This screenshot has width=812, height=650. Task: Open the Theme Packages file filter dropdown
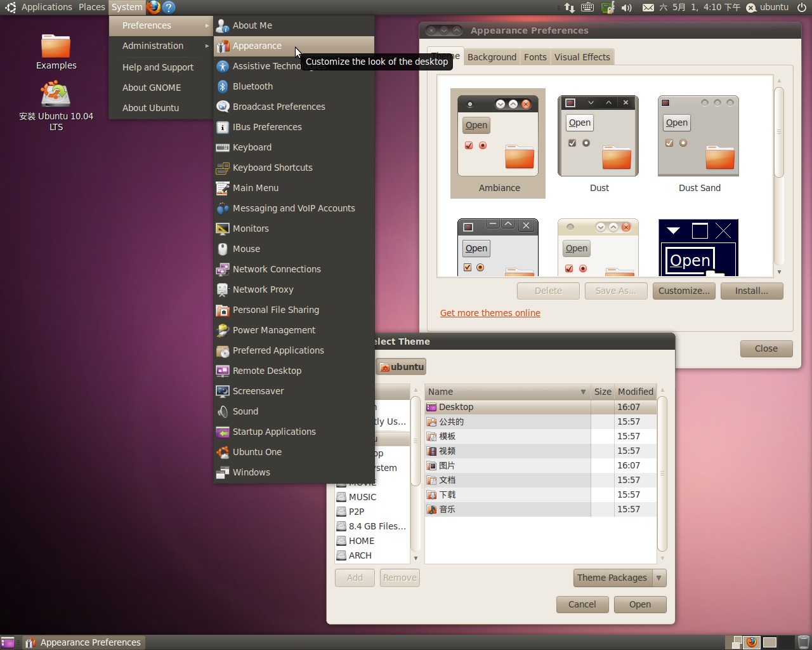pyautogui.click(x=620, y=578)
